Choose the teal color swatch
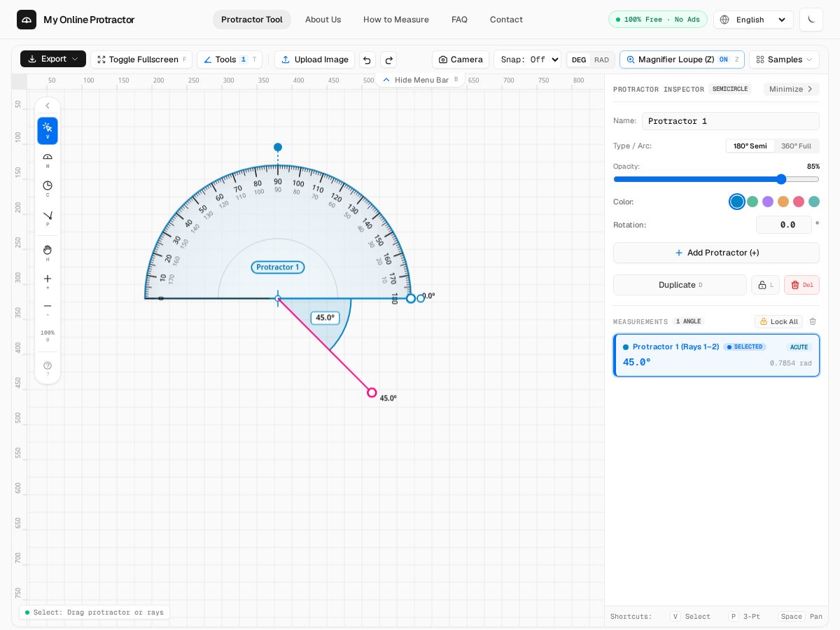 coord(814,202)
